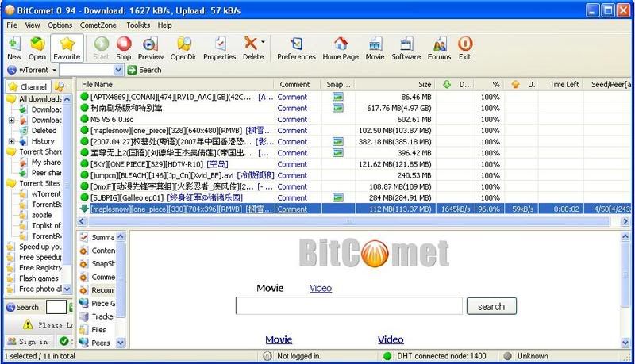Select the MS VS 6.0.iso download row
This screenshot has height=364, width=635.
[354, 119]
